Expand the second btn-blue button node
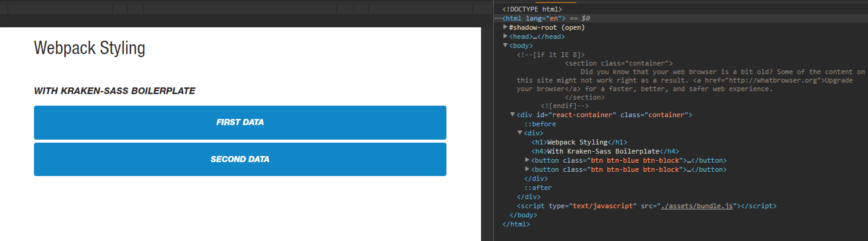868x241 pixels. click(528, 169)
